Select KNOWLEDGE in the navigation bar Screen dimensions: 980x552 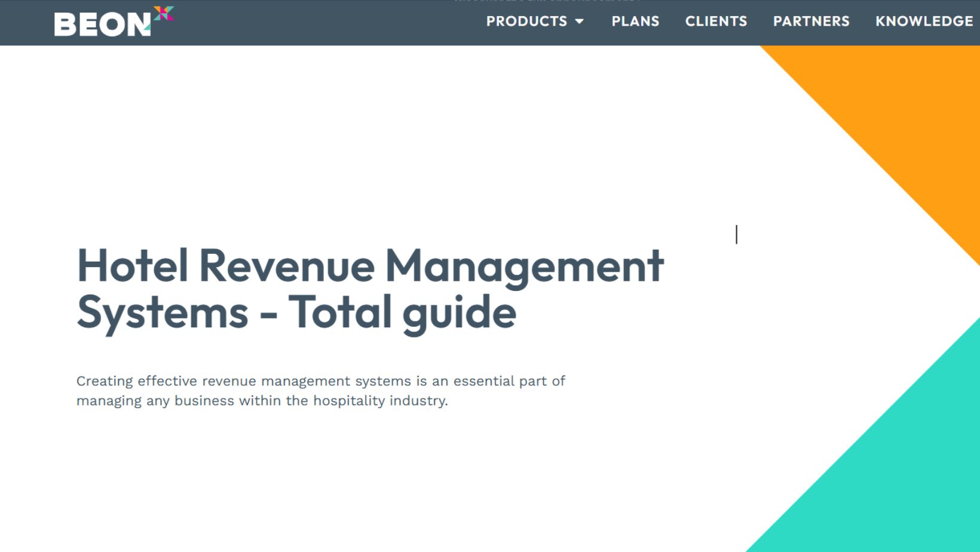[924, 22]
